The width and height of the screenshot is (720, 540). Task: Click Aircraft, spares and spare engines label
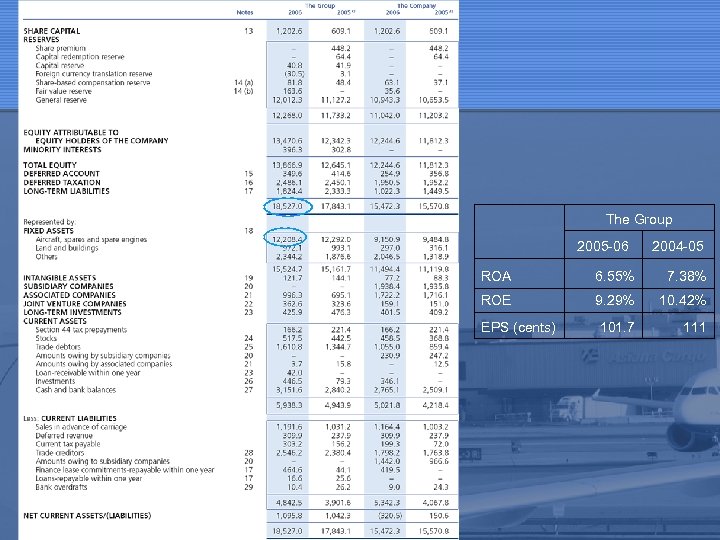[x=91, y=240]
